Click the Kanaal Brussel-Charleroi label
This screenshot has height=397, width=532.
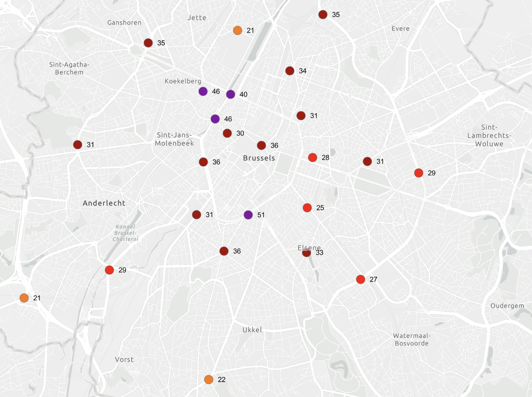125,233
